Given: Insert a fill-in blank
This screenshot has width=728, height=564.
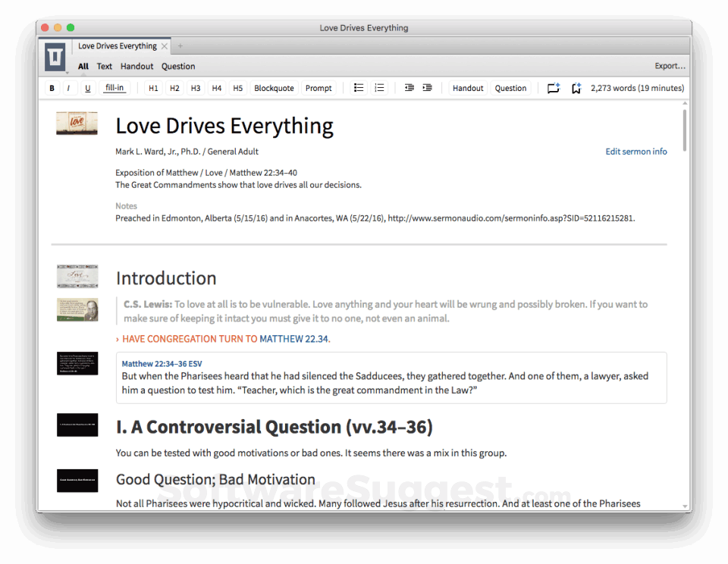Looking at the screenshot, I should tap(114, 88).
